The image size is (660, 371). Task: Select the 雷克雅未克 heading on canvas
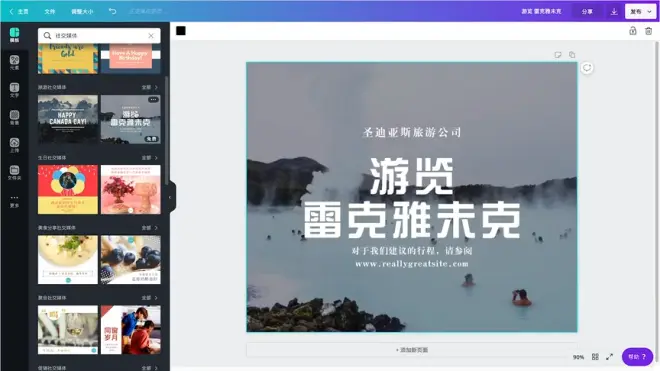(412, 220)
